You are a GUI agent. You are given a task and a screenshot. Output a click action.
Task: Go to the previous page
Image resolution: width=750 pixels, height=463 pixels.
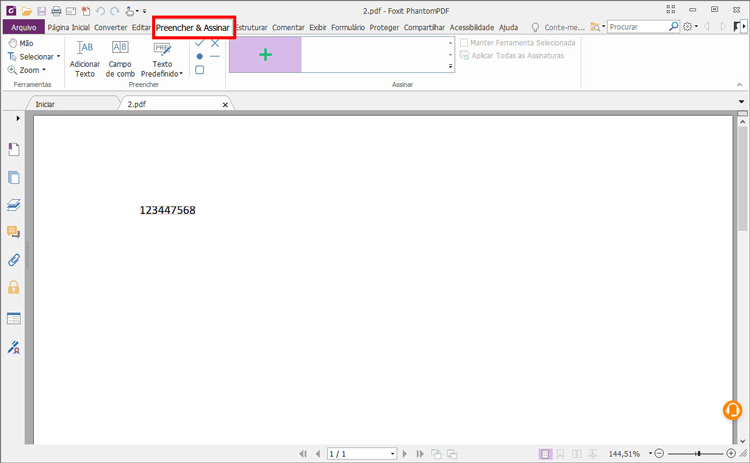coord(318,453)
